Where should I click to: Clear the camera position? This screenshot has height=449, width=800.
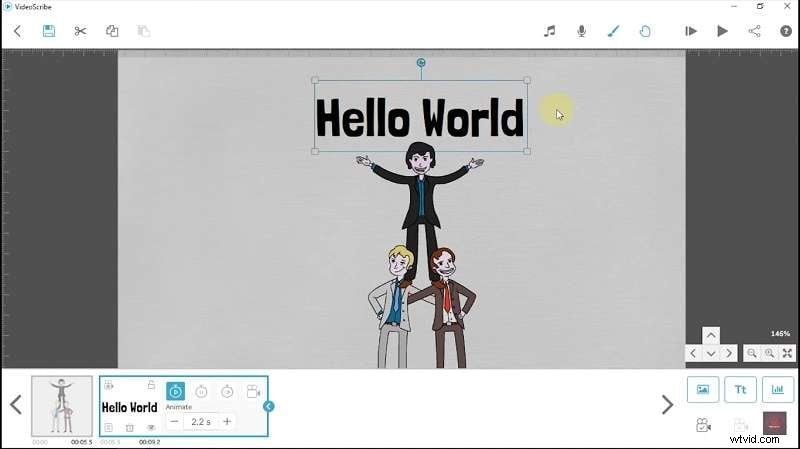(740, 425)
